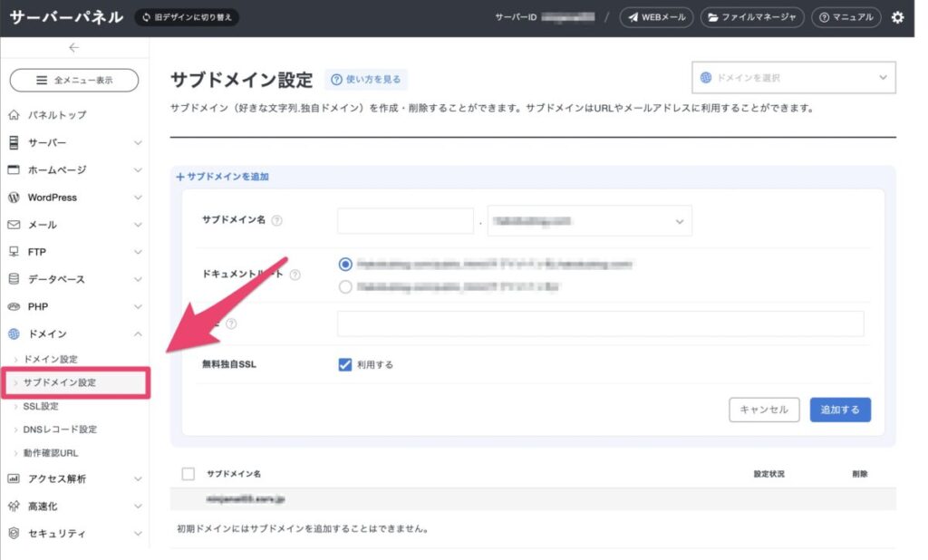
Task: Open WEBメール from the header
Action: click(x=657, y=17)
